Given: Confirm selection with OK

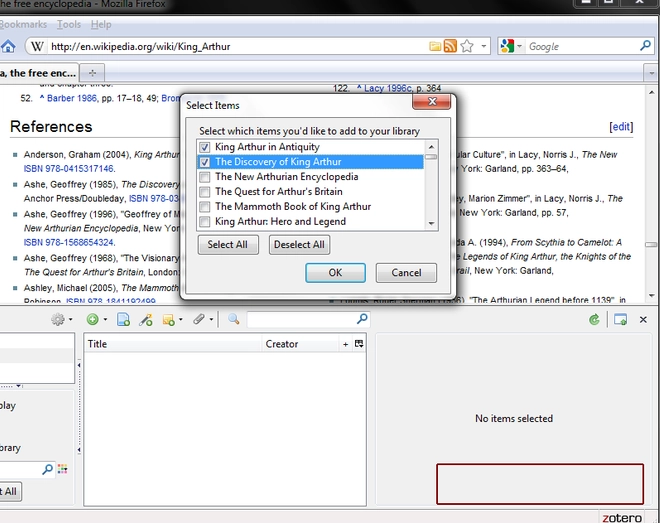Looking at the screenshot, I should [x=335, y=273].
